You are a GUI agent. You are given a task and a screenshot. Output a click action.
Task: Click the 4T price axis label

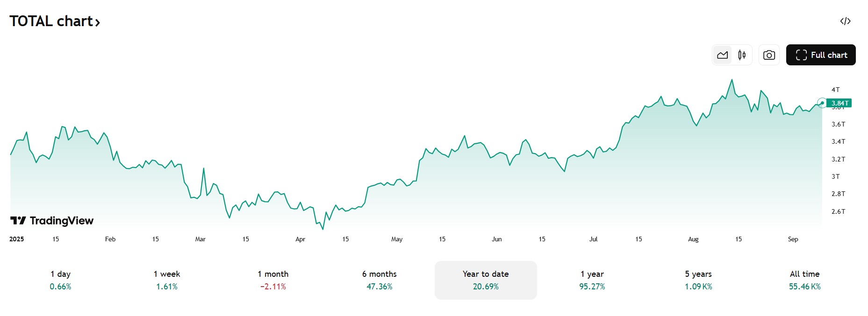click(835, 90)
